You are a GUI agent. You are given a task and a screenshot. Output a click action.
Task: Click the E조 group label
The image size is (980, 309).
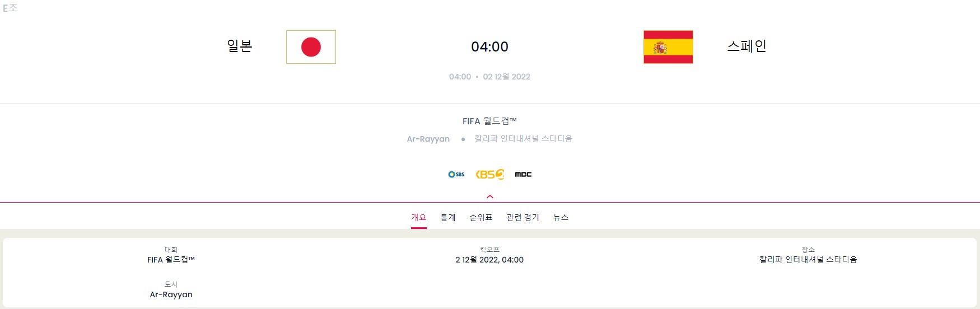coord(10,8)
